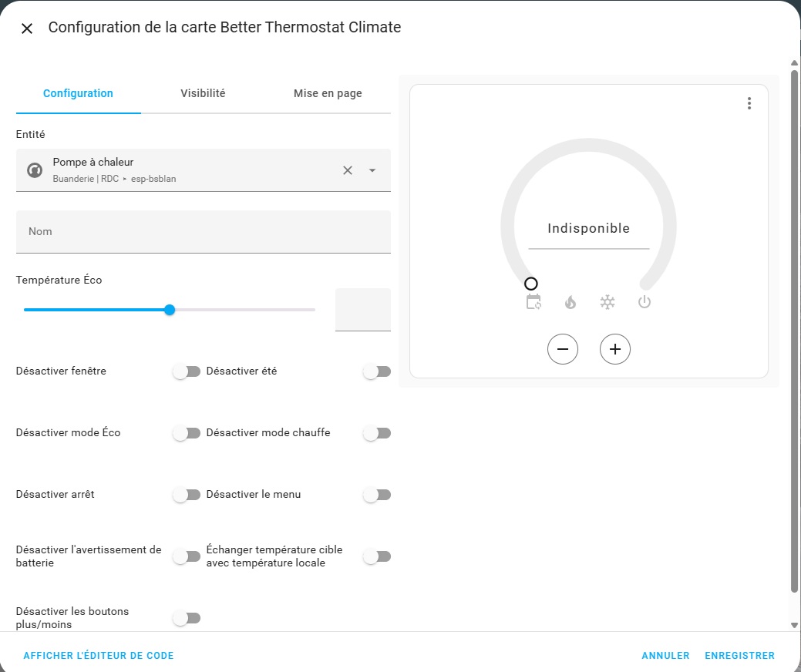Click the Pompe à chaleur entity field
This screenshot has height=672, width=801.
click(x=204, y=170)
